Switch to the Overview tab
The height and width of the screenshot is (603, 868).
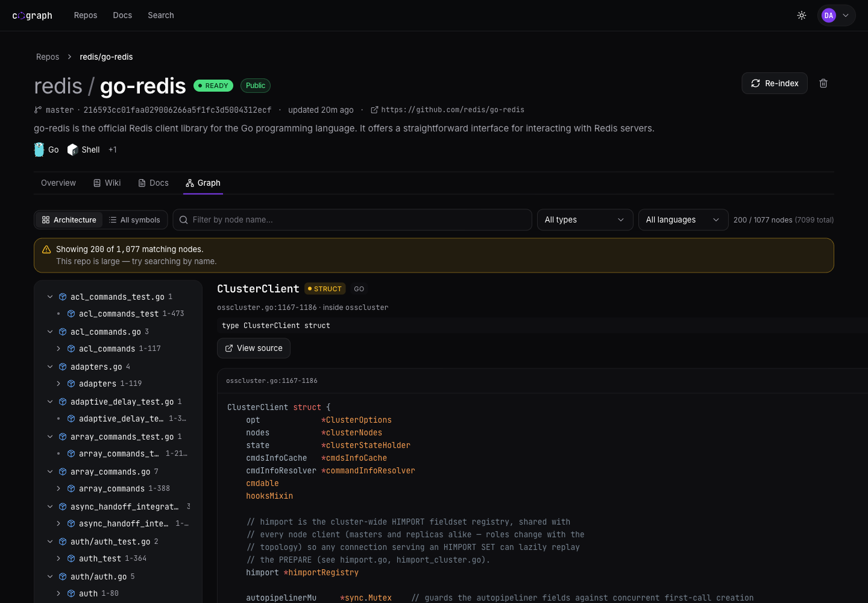[58, 183]
